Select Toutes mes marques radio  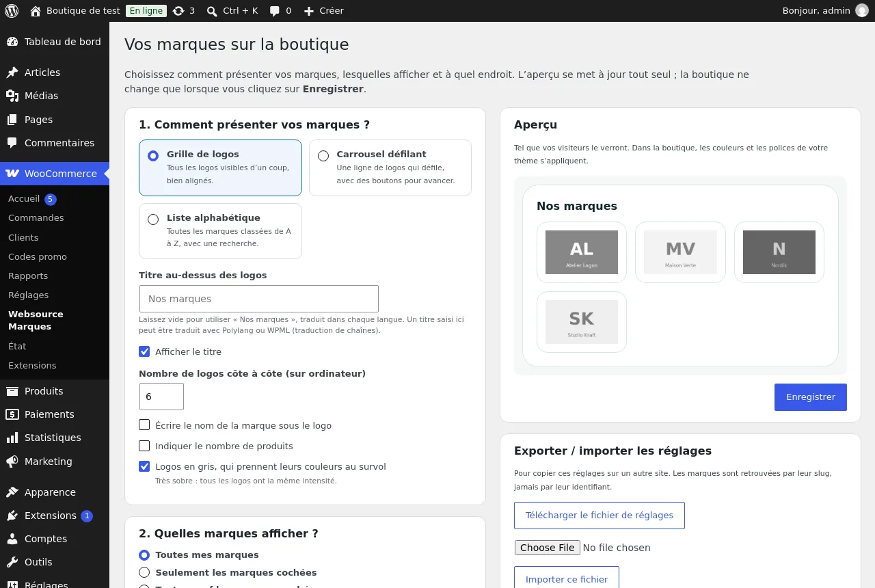144,555
